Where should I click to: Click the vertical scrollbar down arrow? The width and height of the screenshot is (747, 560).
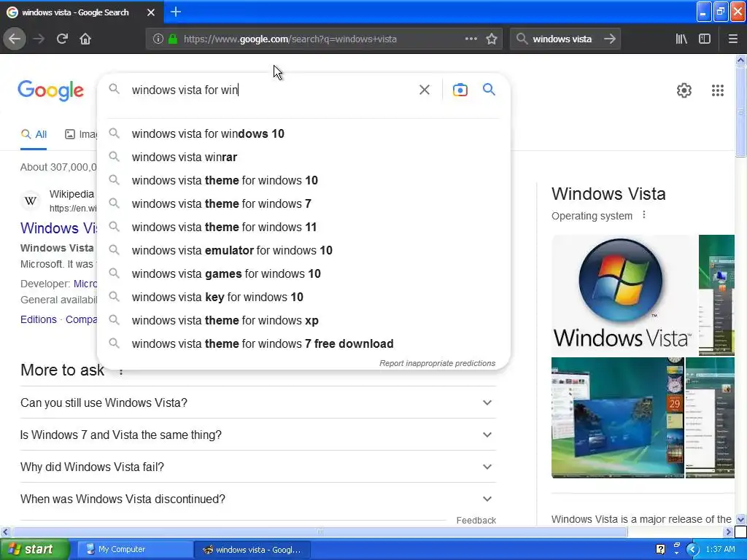[741, 519]
